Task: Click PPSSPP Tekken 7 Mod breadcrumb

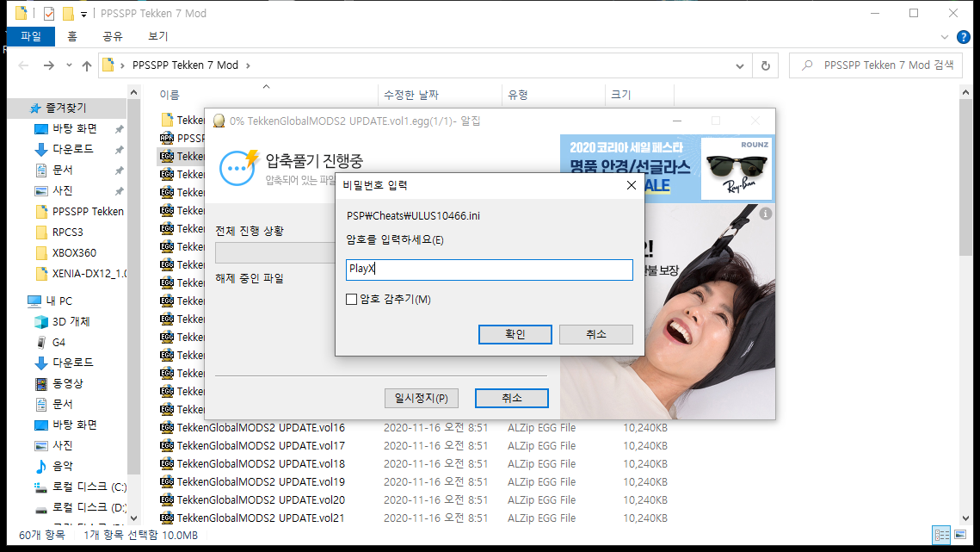Action: 185,65
